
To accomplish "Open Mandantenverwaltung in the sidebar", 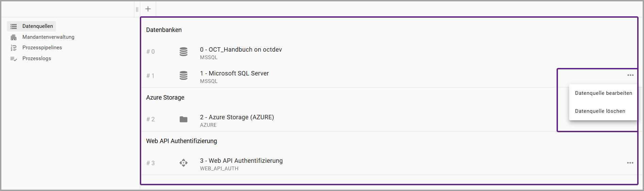I will point(48,37).
